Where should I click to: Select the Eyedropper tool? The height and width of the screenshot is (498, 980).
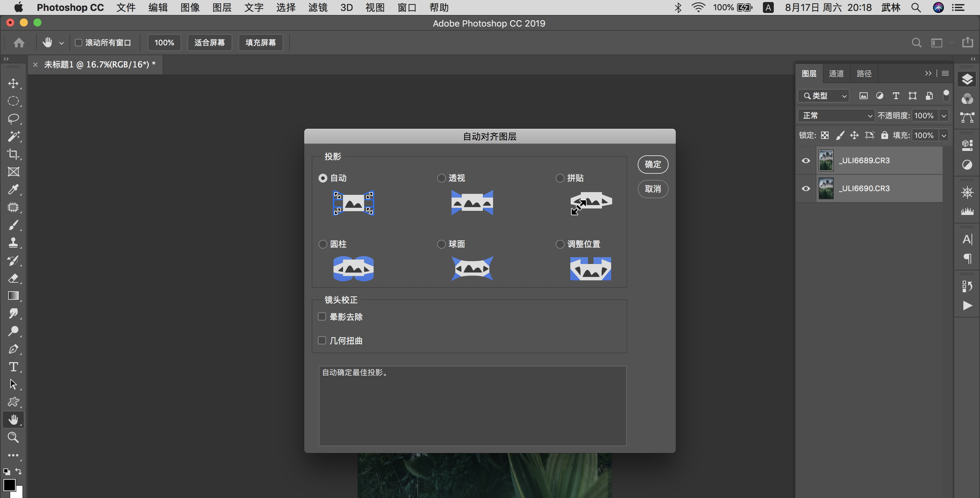click(x=13, y=189)
